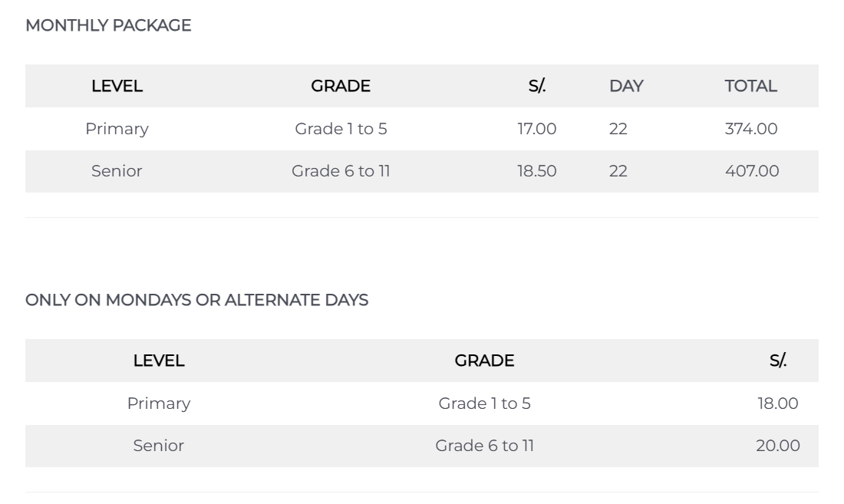Click the 17.00 price cell
This screenshot has width=844, height=504.
coord(537,129)
